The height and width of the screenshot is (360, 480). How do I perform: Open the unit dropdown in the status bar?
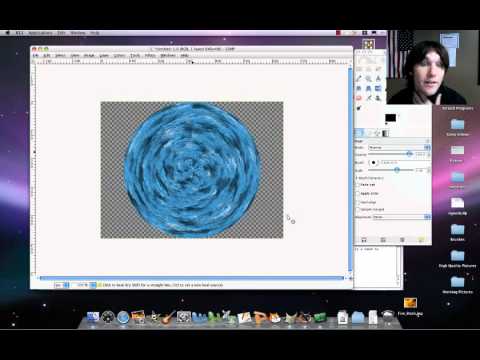click(x=62, y=285)
